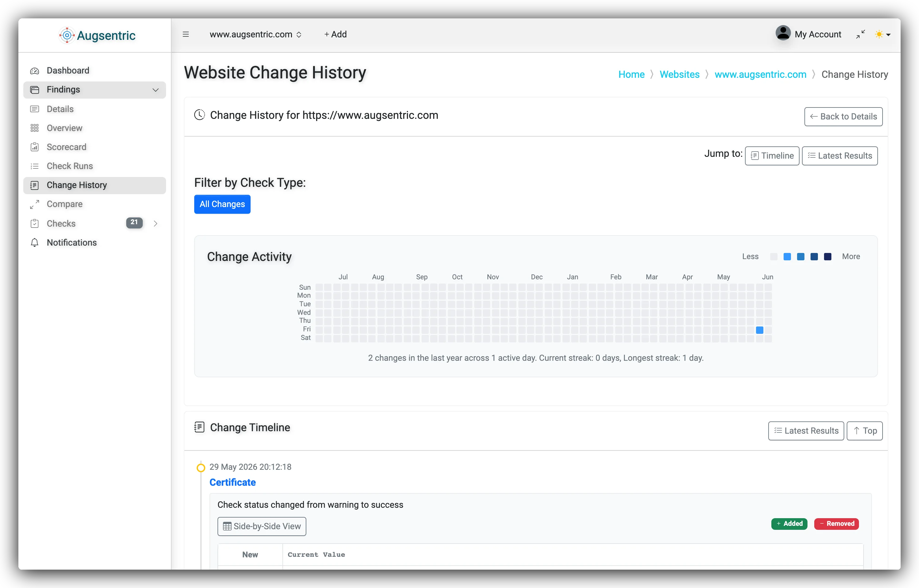Click the red Removed badge
This screenshot has height=588, width=919.
[x=836, y=523]
